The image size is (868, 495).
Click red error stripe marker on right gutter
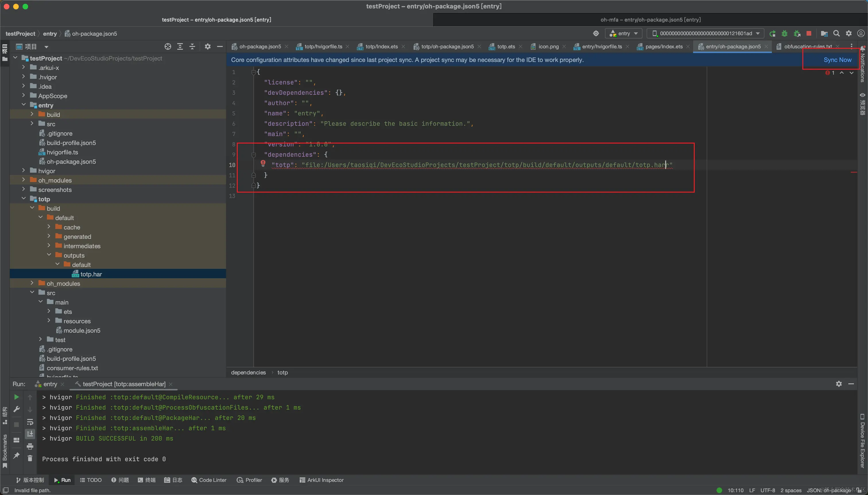[853, 172]
